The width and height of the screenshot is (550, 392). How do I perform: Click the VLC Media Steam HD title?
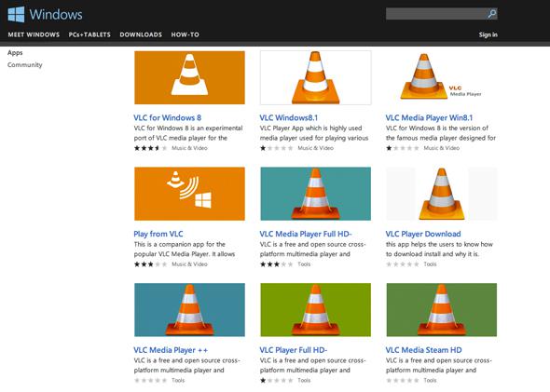[x=423, y=350]
